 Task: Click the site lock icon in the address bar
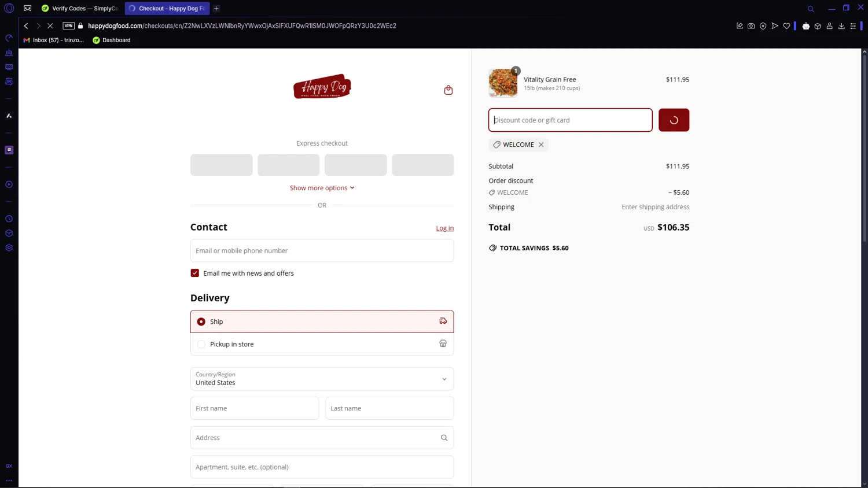80,26
